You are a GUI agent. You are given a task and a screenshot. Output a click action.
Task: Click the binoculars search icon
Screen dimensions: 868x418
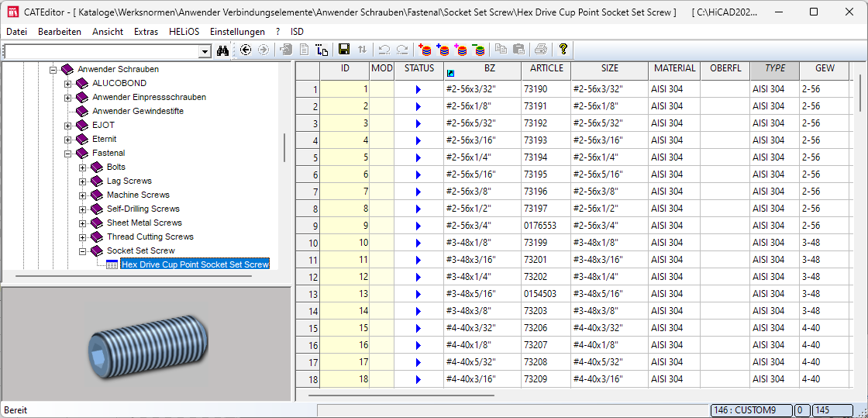point(223,50)
